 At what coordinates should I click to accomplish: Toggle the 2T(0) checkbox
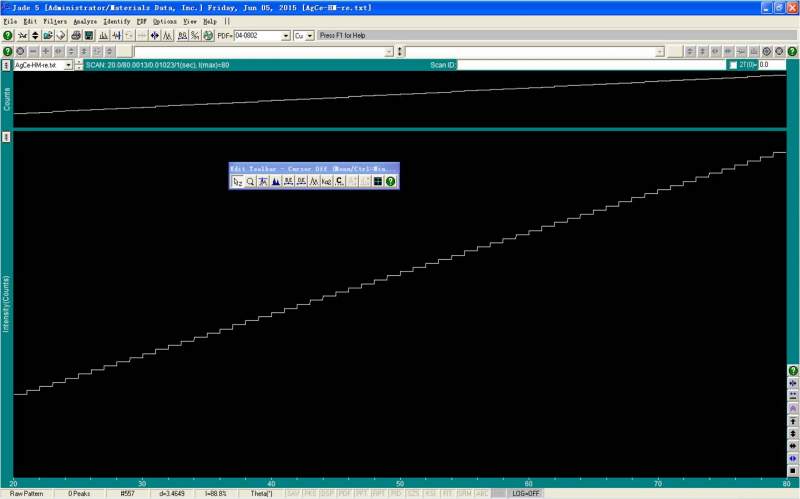click(733, 65)
